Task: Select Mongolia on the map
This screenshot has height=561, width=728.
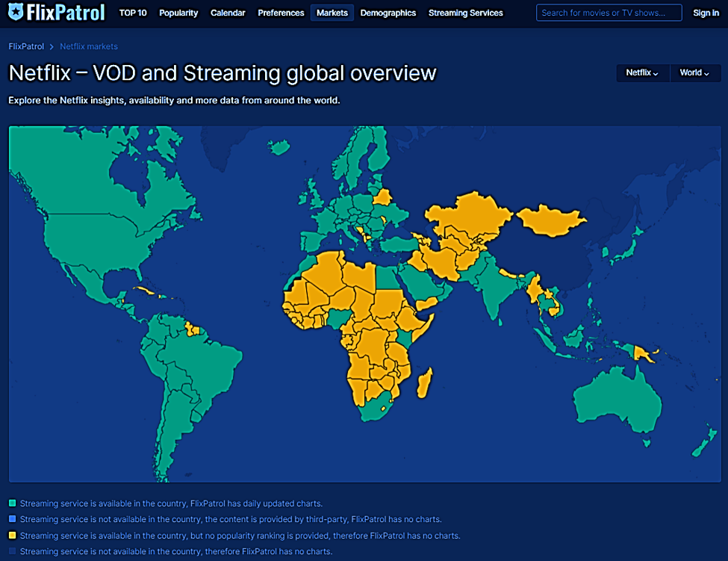Action: (550, 220)
